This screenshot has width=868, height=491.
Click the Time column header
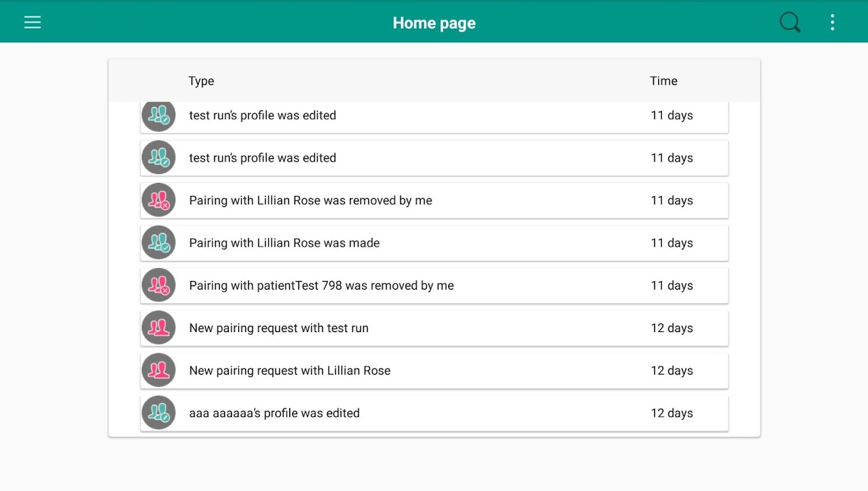coord(664,81)
